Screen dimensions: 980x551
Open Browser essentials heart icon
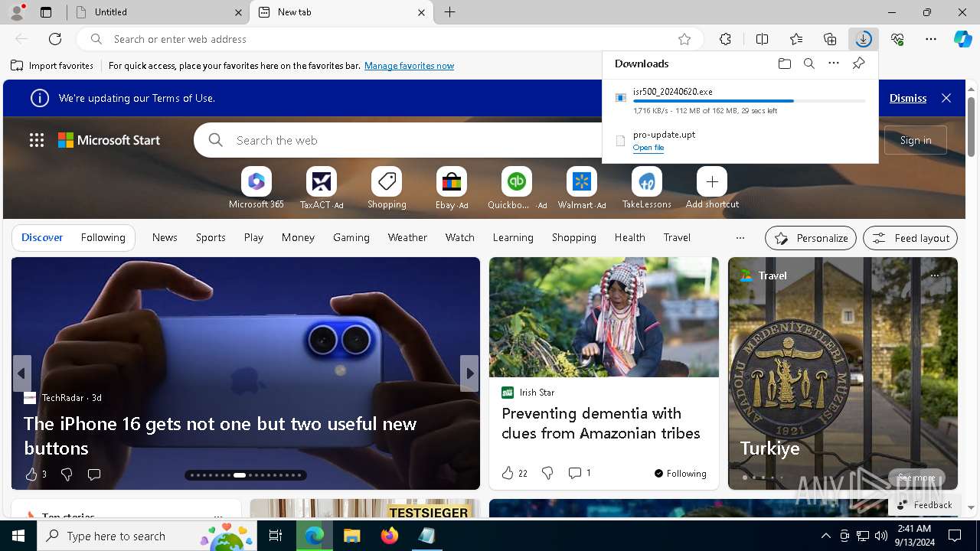897,39
